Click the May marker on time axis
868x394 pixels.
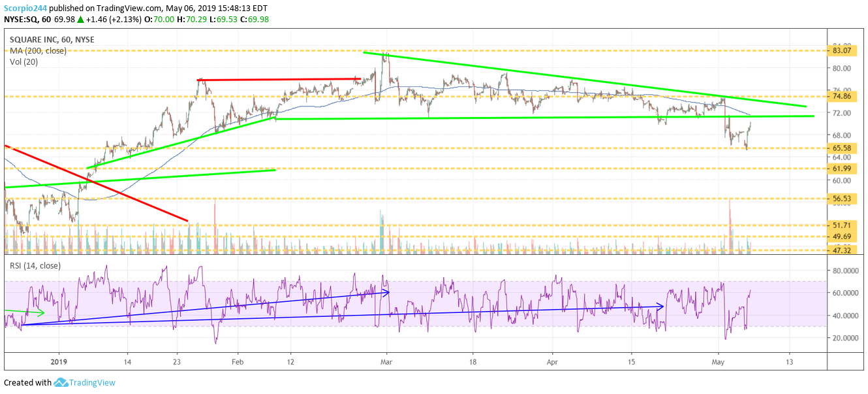click(x=719, y=361)
